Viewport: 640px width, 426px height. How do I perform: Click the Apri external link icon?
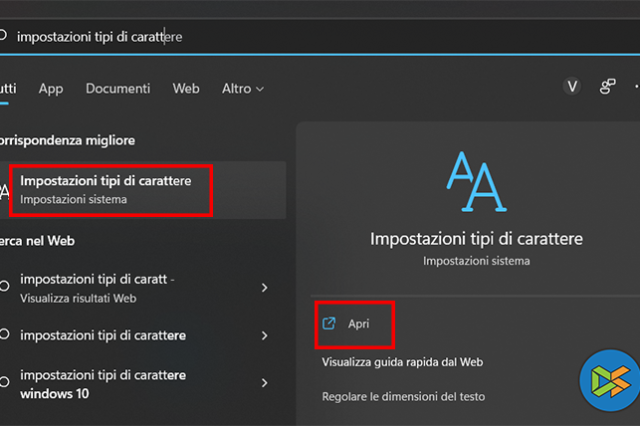tap(329, 324)
